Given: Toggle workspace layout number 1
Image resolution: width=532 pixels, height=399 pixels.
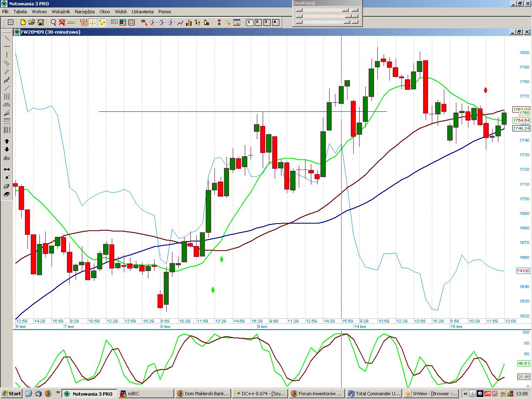Looking at the screenshot, I should [x=250, y=22].
